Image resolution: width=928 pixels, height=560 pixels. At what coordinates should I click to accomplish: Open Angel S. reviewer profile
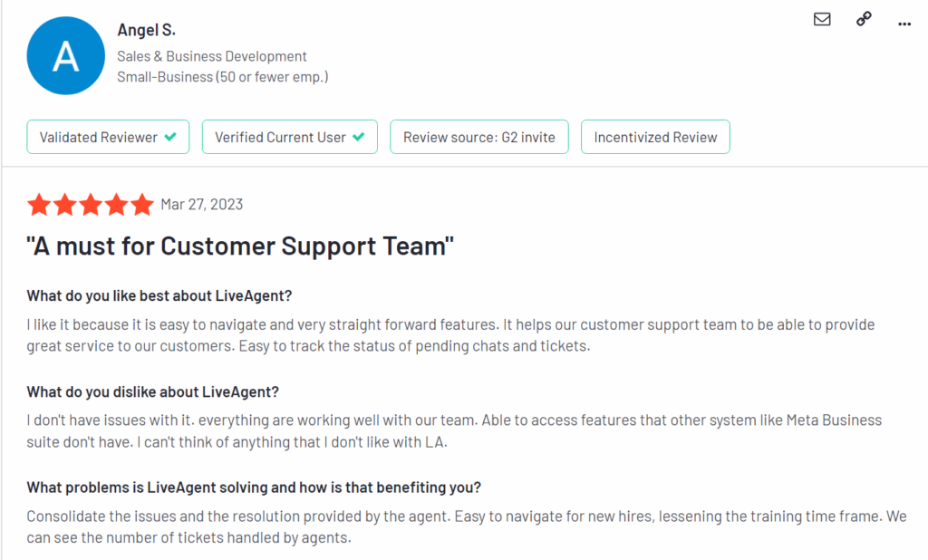(147, 30)
